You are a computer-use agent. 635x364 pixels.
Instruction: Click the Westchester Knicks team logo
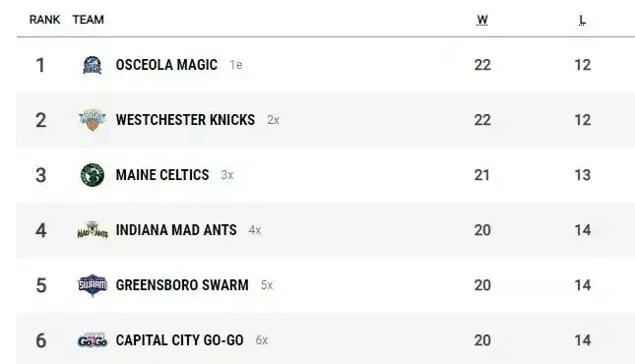click(x=93, y=120)
